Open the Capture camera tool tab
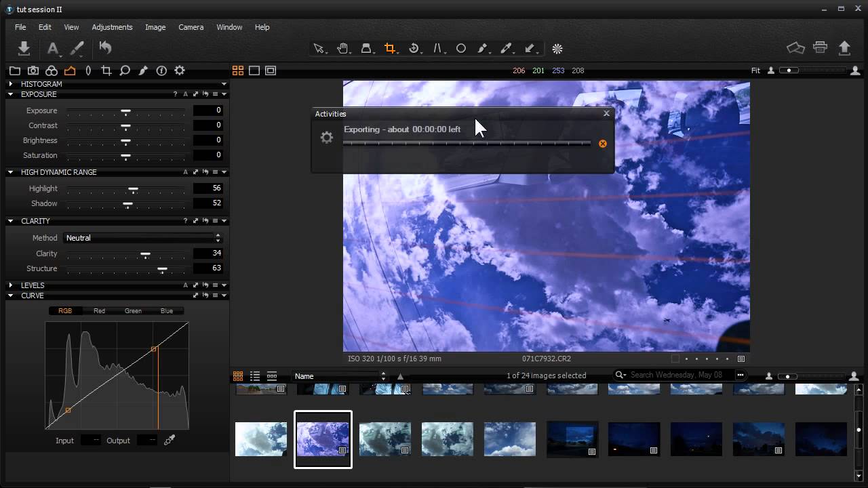The height and width of the screenshot is (488, 868). click(33, 70)
